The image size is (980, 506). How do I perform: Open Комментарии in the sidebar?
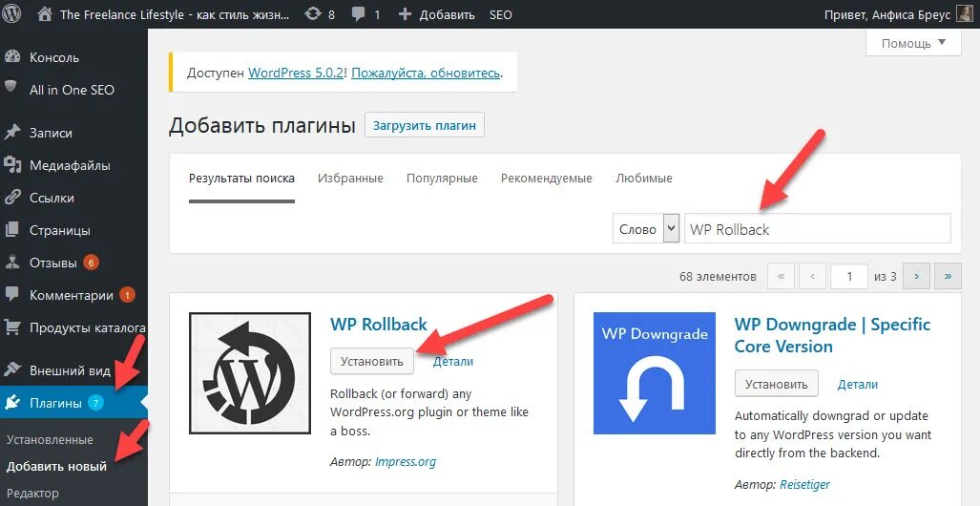[72, 295]
